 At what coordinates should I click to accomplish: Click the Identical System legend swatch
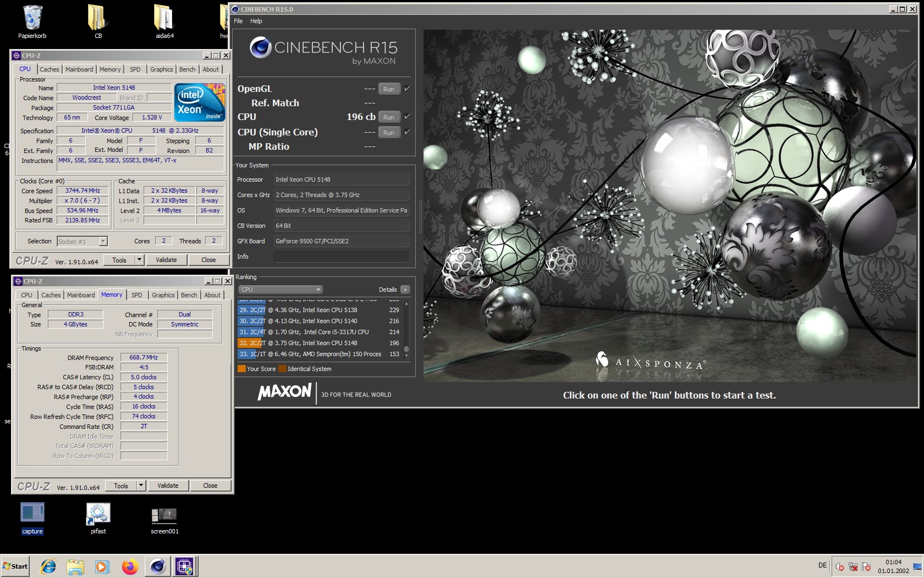point(282,369)
